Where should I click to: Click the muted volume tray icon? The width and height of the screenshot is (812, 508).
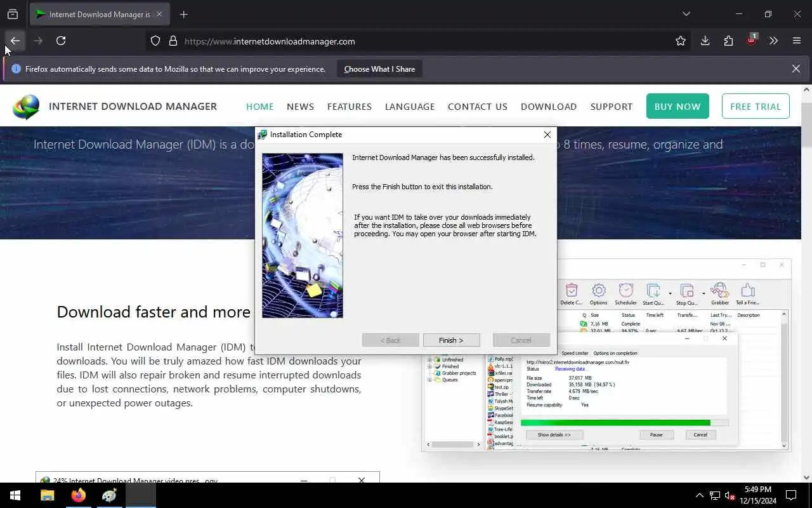[x=730, y=495]
